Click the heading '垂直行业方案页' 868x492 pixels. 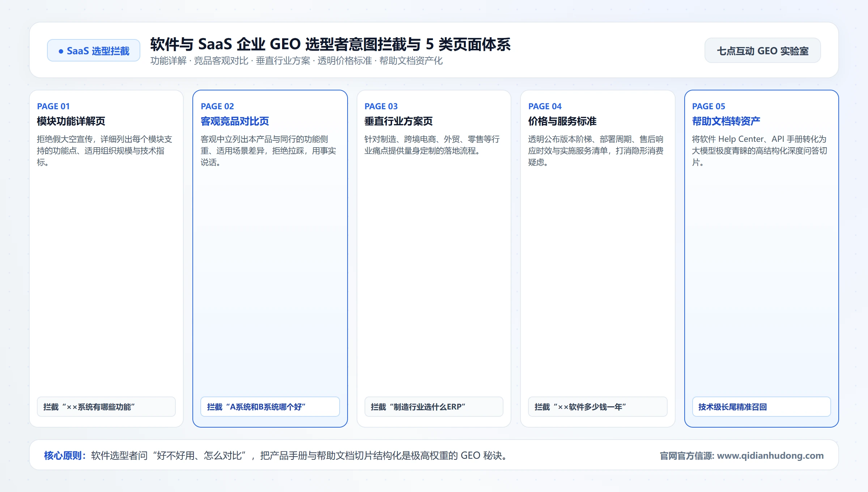tap(399, 121)
